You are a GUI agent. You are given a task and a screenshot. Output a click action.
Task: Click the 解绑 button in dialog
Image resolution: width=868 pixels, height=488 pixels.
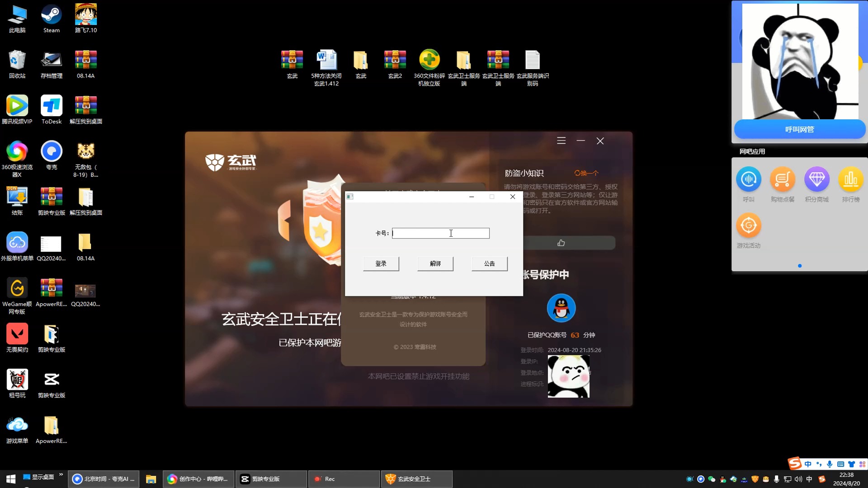(x=435, y=263)
